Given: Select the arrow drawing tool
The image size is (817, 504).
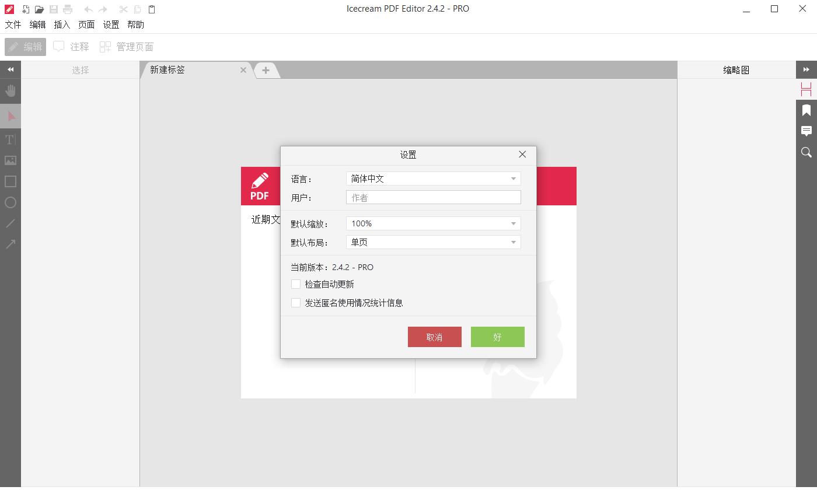Looking at the screenshot, I should pos(11,244).
